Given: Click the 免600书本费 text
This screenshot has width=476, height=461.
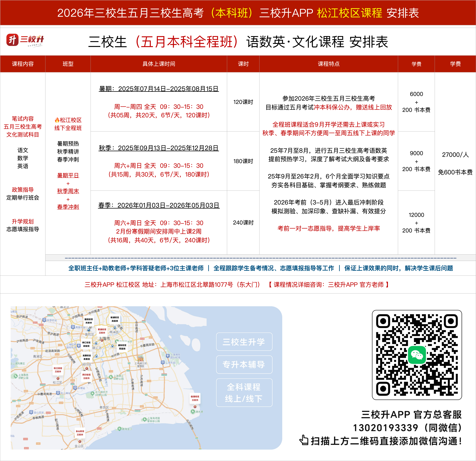Looking at the screenshot, I should 455,172.
